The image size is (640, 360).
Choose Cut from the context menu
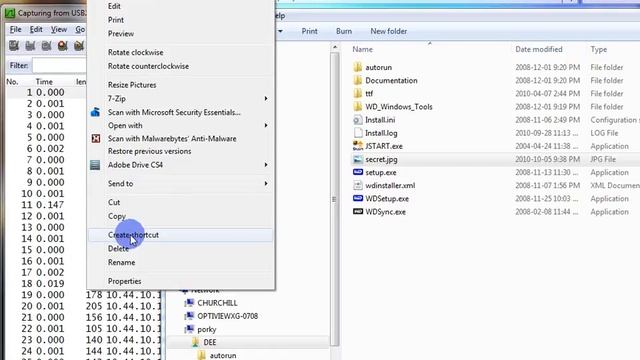[x=114, y=202]
